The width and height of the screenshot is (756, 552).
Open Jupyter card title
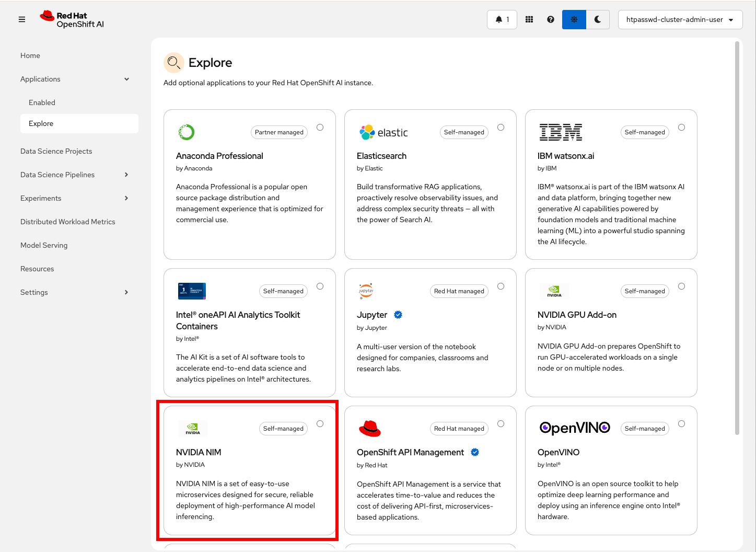point(372,315)
